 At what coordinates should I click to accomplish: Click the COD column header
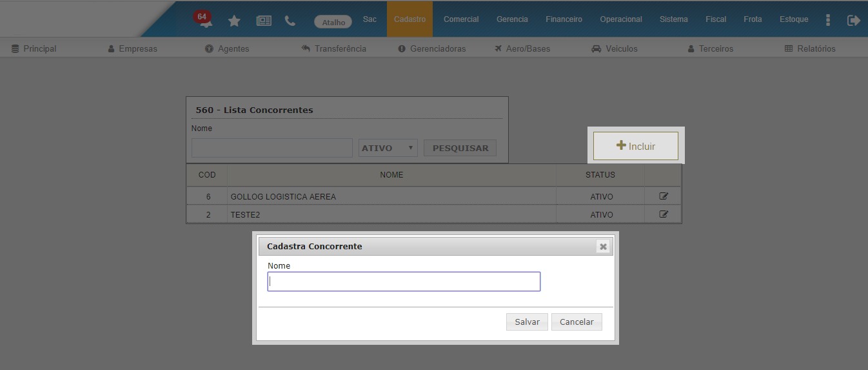[207, 175]
